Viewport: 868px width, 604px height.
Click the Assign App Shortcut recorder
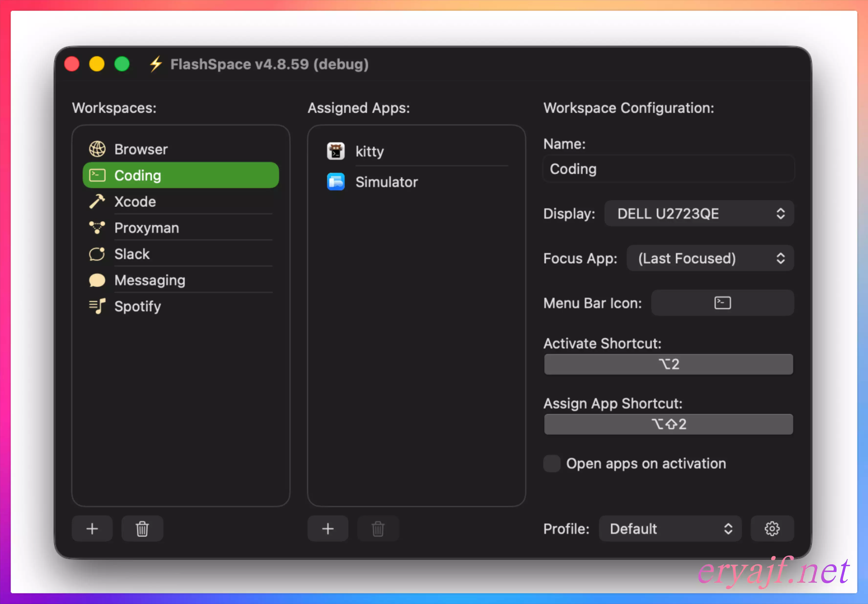tap(668, 424)
